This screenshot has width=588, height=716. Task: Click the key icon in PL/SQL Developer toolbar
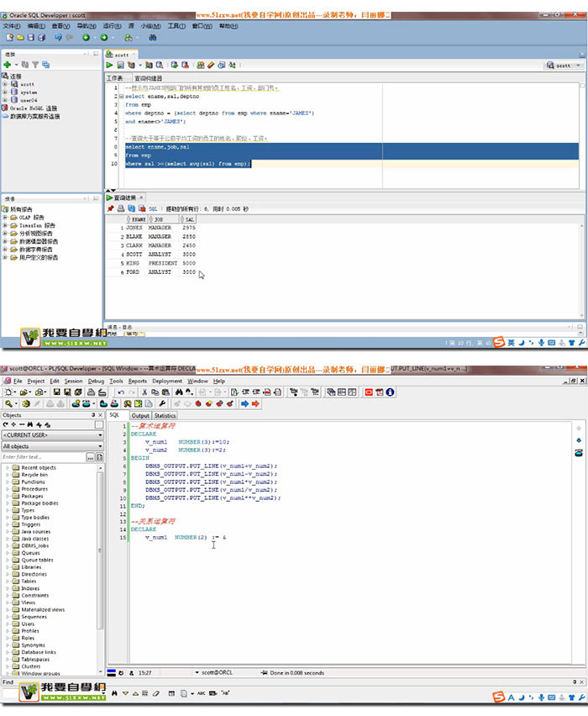pyautogui.click(x=8, y=403)
